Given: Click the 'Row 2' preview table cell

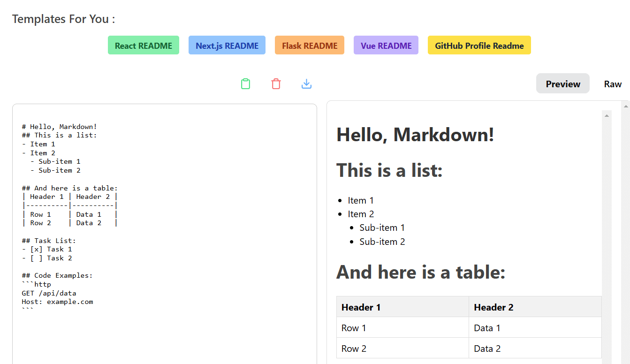Looking at the screenshot, I should pos(402,348).
